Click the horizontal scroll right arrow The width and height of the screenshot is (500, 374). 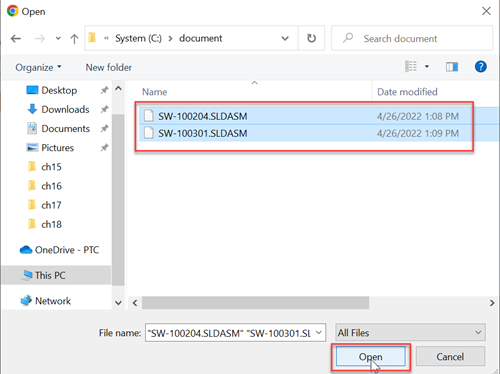(492, 303)
